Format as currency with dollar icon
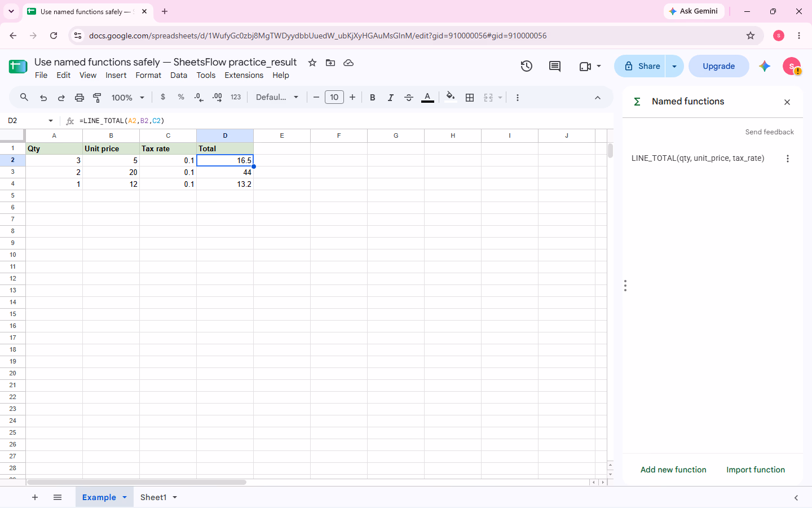The image size is (812, 508). [x=163, y=97]
